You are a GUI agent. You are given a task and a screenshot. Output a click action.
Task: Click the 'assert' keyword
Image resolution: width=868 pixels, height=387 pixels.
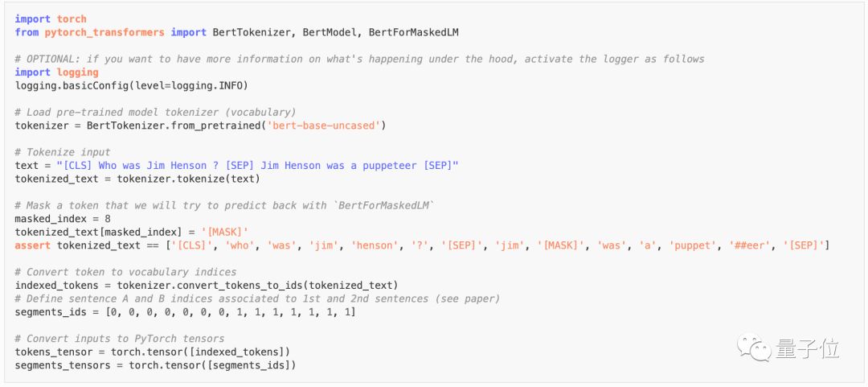(x=32, y=245)
